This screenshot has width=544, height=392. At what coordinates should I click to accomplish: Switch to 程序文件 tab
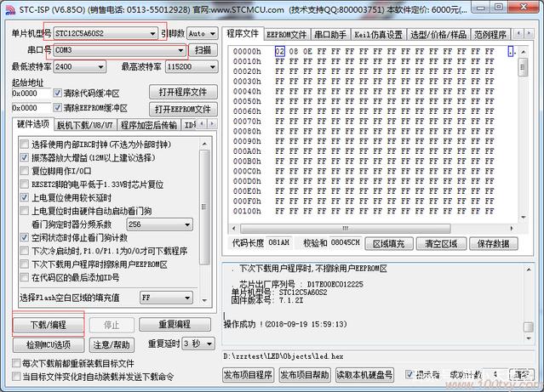tap(243, 34)
